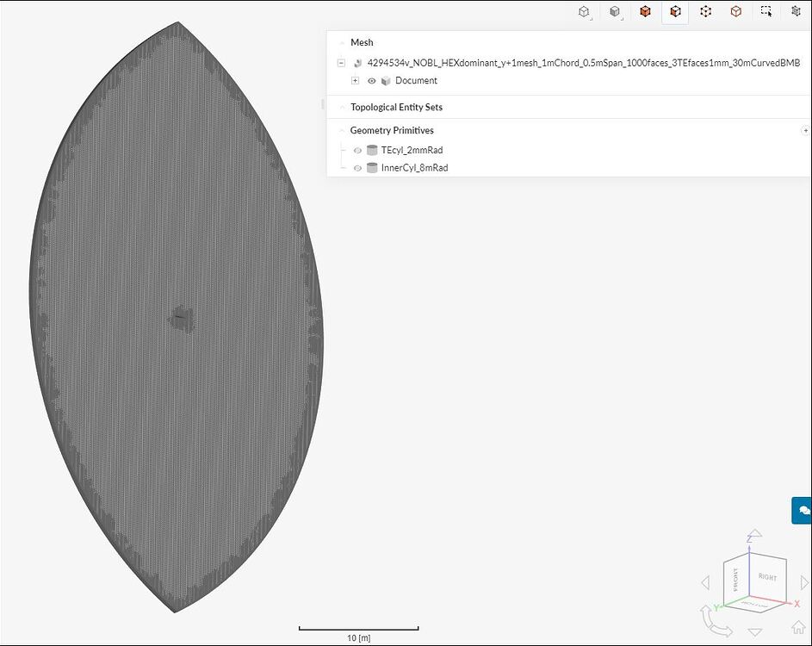Select the first surface rendering mode icon

[x=584, y=11]
